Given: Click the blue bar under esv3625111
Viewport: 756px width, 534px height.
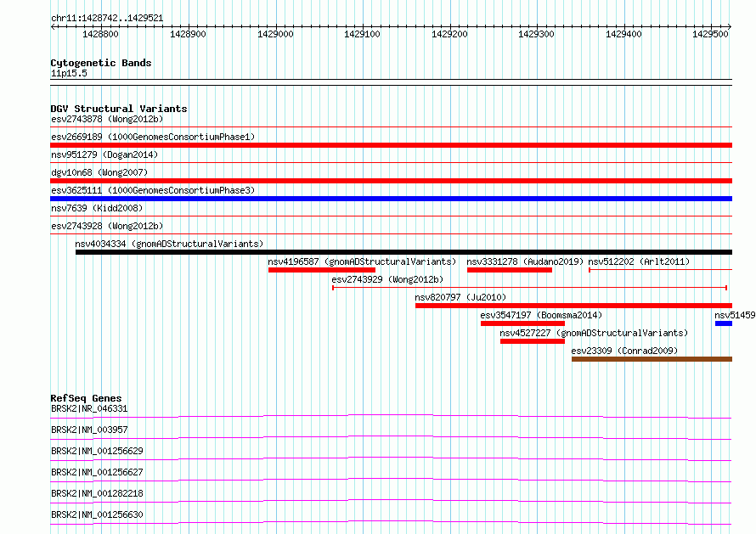Looking at the screenshot, I should click(x=391, y=199).
